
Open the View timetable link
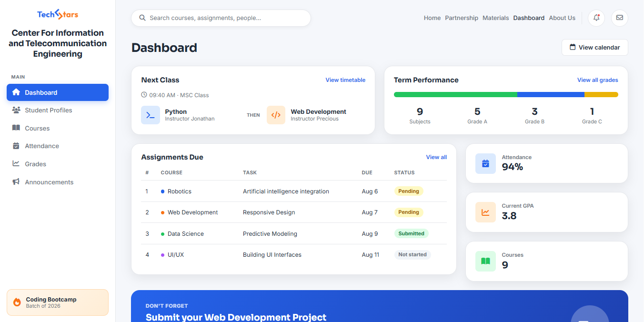click(x=345, y=80)
